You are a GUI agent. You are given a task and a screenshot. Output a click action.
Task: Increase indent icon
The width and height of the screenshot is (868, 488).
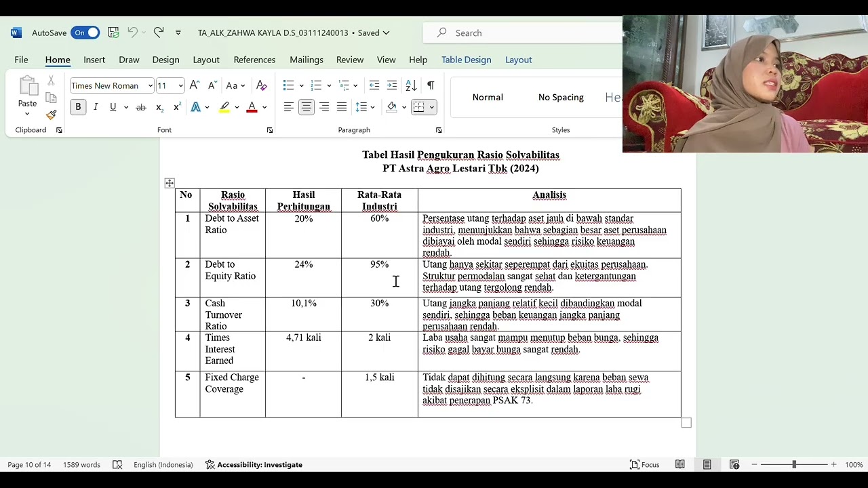pyautogui.click(x=392, y=85)
